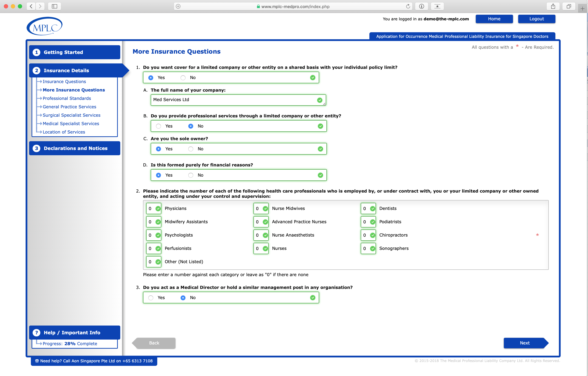
Task: Click the Logout button
Action: (536, 19)
